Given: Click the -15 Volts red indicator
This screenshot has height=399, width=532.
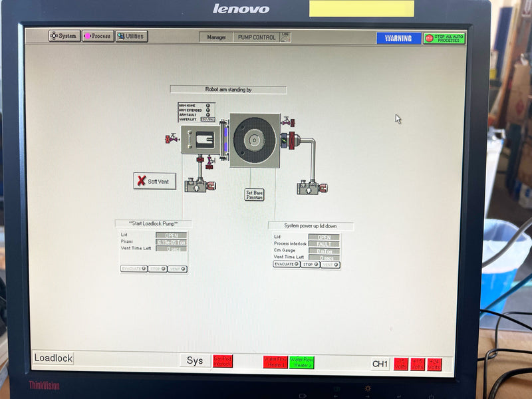Looking at the screenshot, I should click(x=401, y=364).
